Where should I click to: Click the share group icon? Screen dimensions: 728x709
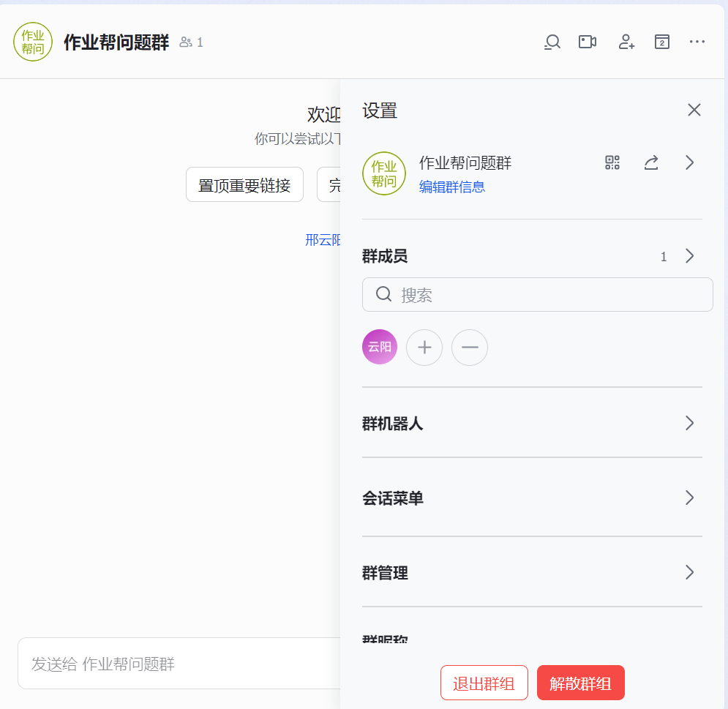[651, 162]
